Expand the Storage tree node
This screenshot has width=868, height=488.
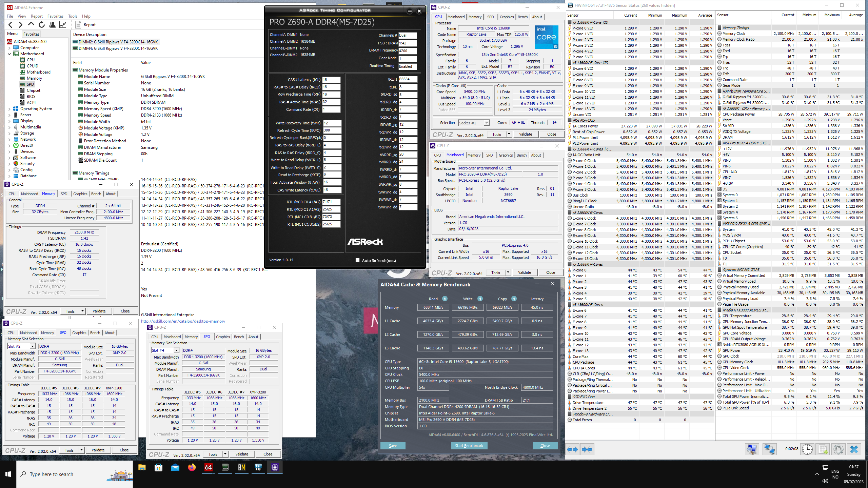[x=9, y=133]
